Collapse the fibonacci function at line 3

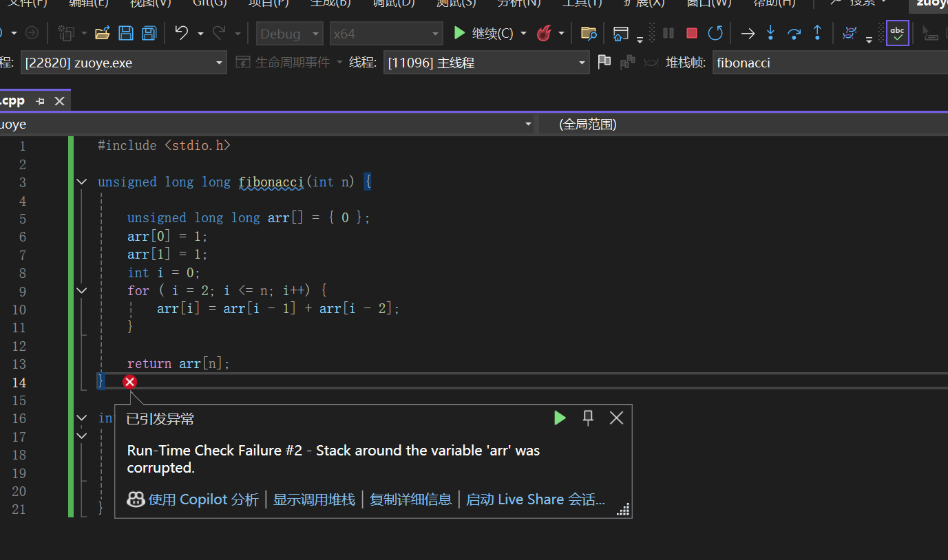(82, 182)
